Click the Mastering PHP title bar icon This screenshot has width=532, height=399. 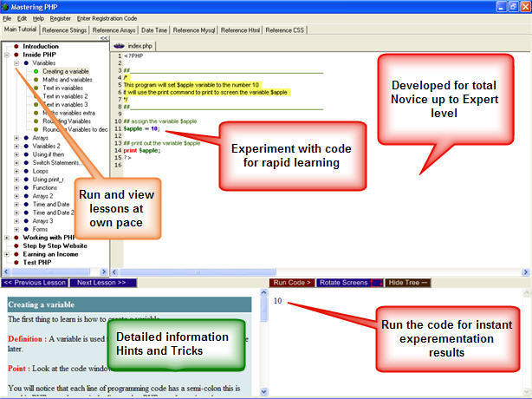click(x=5, y=7)
